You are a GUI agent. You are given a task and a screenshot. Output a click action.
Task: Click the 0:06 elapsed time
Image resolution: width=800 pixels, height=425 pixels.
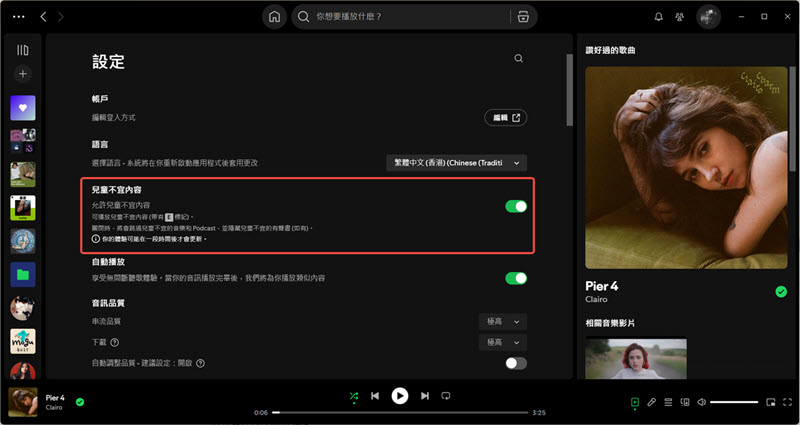pos(261,413)
